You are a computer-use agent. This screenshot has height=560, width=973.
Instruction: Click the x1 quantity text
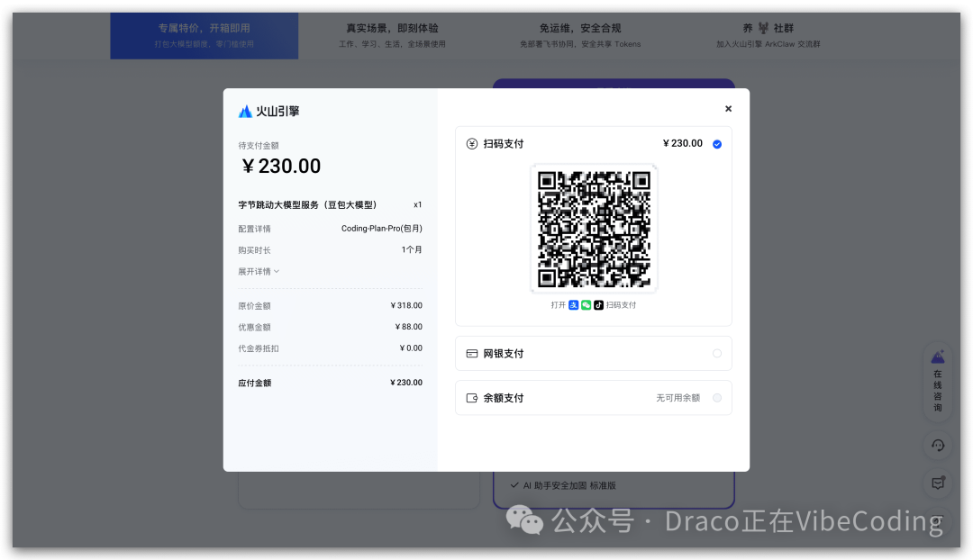click(x=418, y=204)
